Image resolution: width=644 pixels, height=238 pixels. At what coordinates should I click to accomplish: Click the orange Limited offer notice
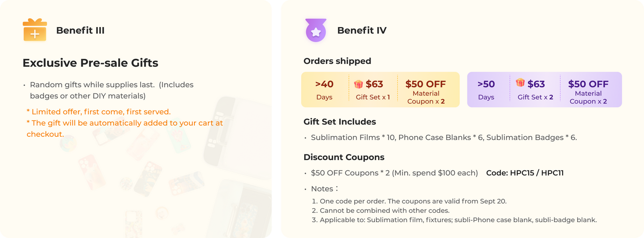coord(99,112)
